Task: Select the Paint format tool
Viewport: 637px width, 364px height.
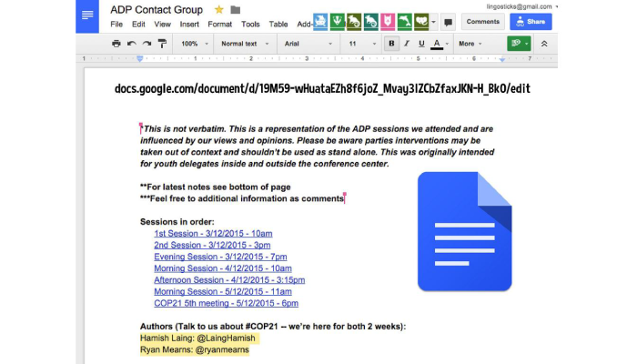Action: click(162, 44)
